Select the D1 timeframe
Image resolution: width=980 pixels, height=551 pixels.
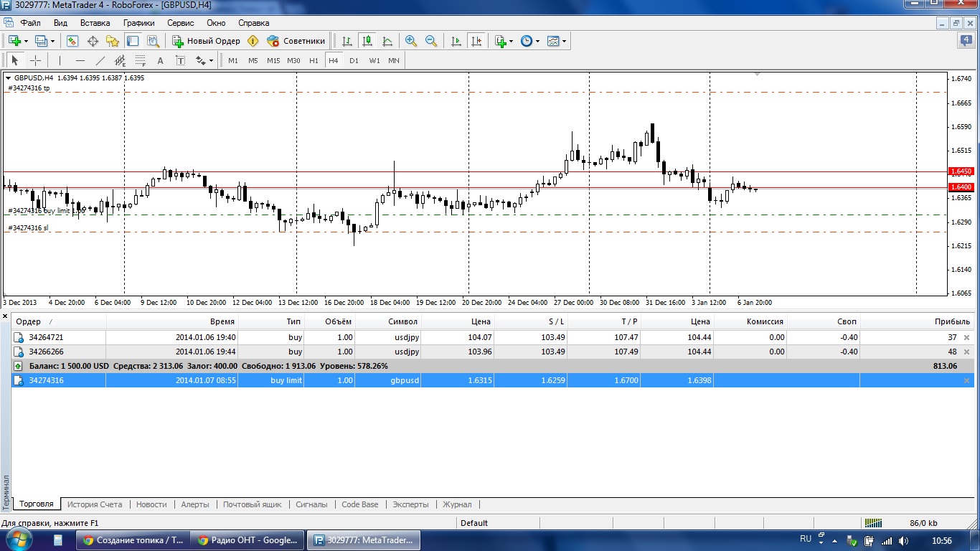click(354, 61)
